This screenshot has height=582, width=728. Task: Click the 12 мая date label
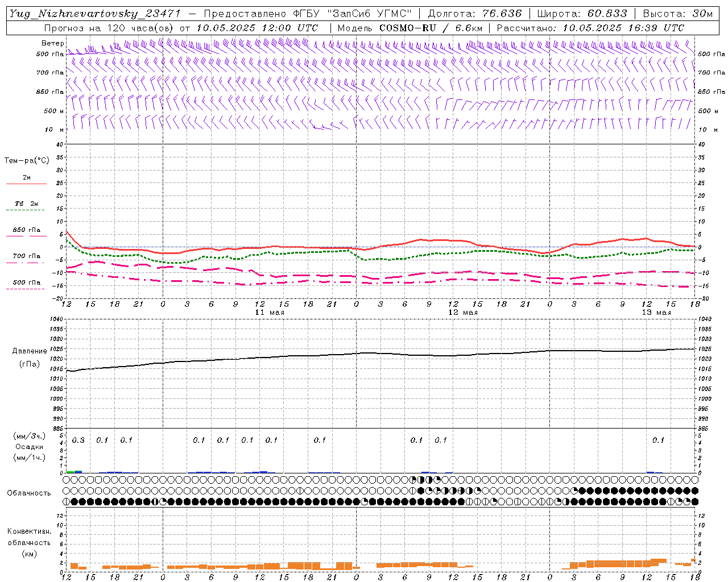point(463,313)
